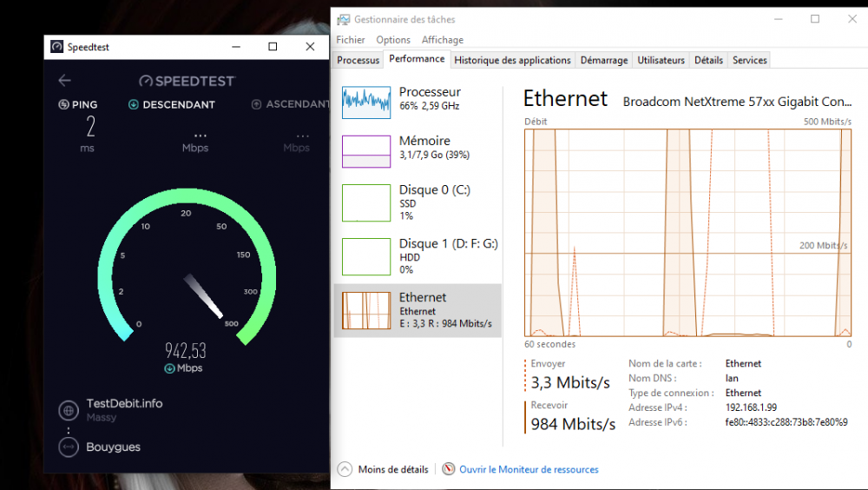The width and height of the screenshot is (868, 490).
Task: Select the TestDebit.info server name
Action: click(x=124, y=404)
